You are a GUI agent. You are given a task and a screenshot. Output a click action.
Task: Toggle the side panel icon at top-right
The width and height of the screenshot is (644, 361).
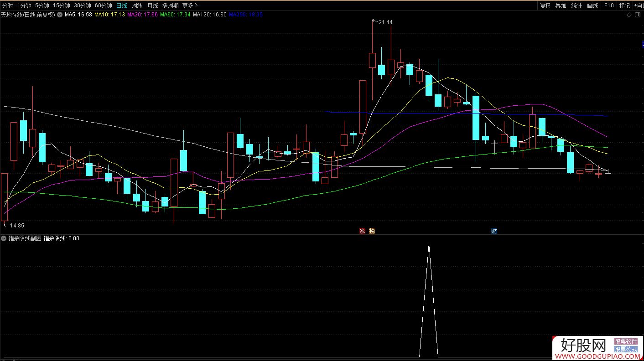click(638, 15)
